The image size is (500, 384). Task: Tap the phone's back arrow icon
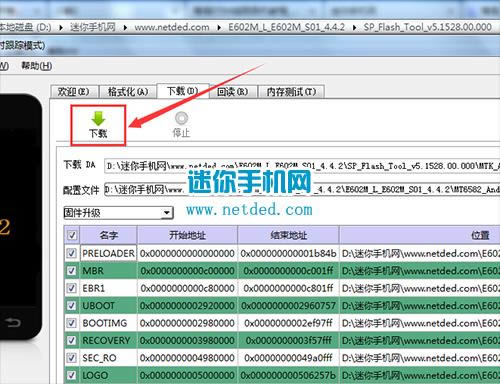click(13, 322)
